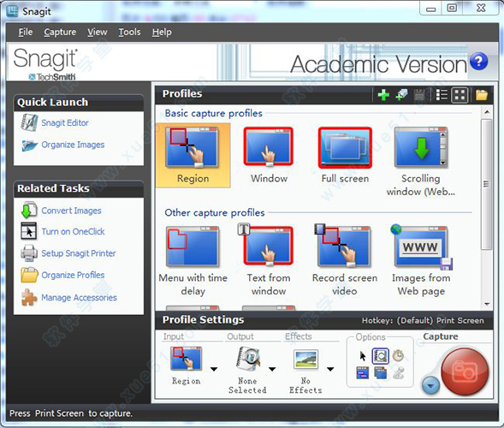Open capture mode dropdown beside red button

(x=430, y=385)
